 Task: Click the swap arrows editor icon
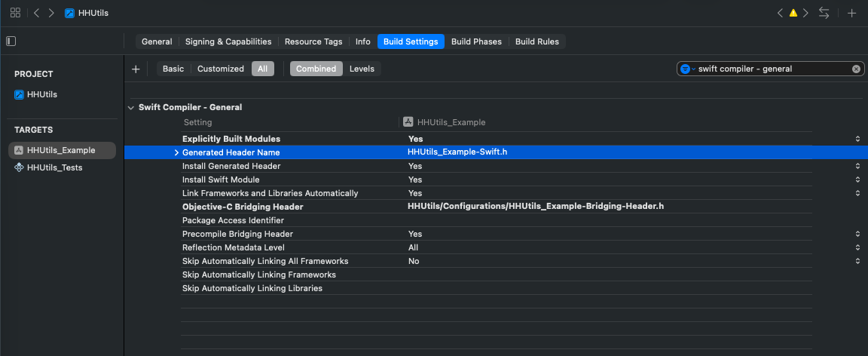(x=824, y=13)
